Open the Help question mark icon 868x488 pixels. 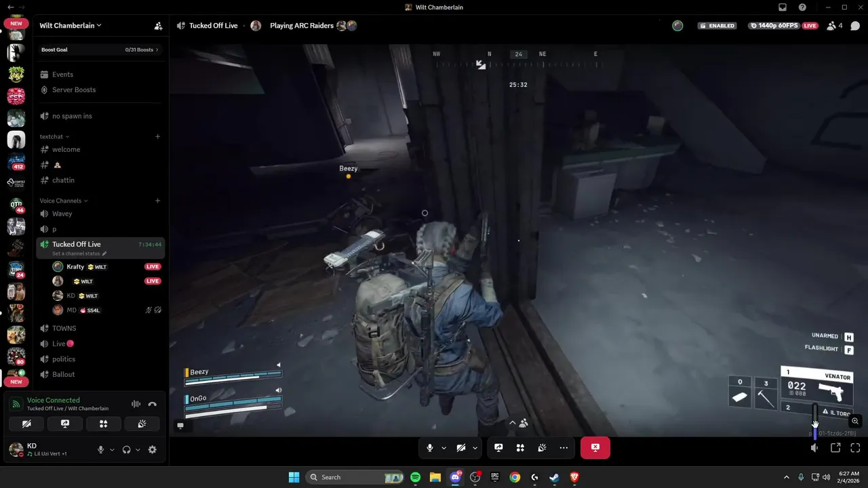(x=802, y=7)
